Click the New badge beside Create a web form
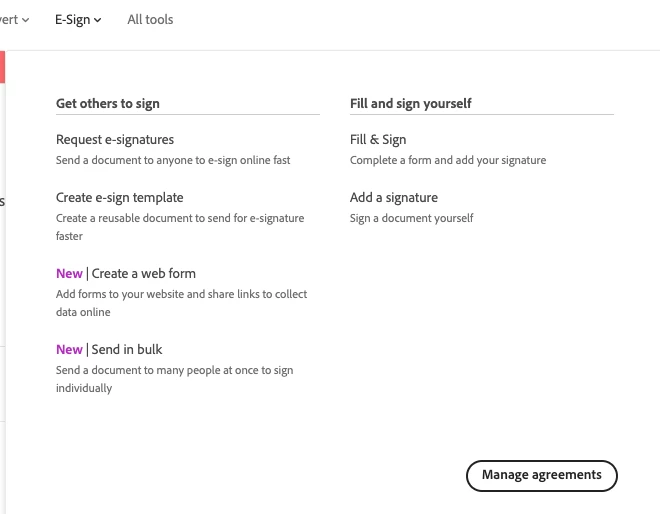 click(69, 274)
